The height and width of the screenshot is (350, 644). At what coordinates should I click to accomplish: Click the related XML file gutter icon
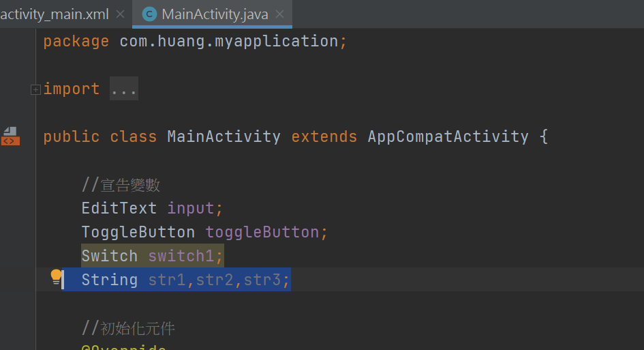[x=10, y=136]
